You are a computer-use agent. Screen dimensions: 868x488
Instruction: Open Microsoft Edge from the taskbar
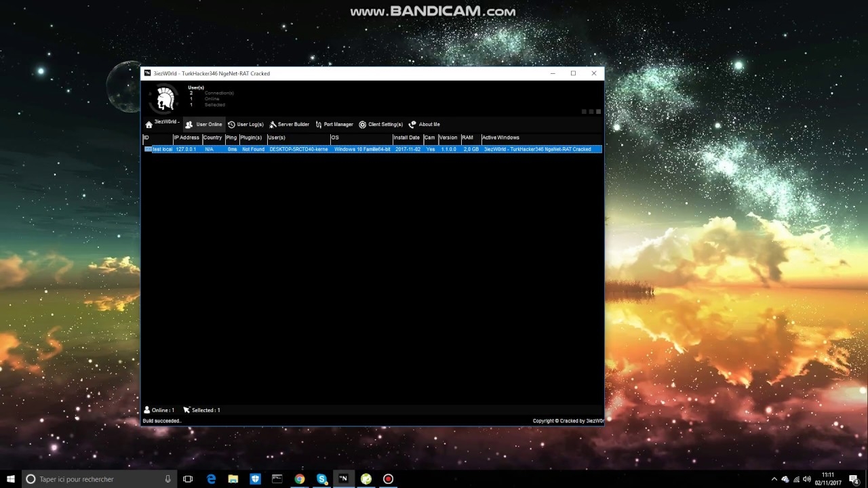[211, 479]
